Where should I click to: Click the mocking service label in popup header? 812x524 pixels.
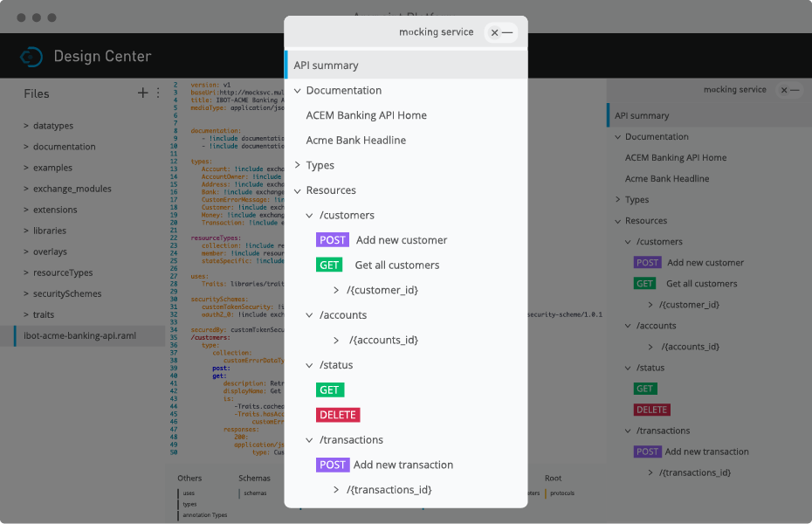point(436,32)
